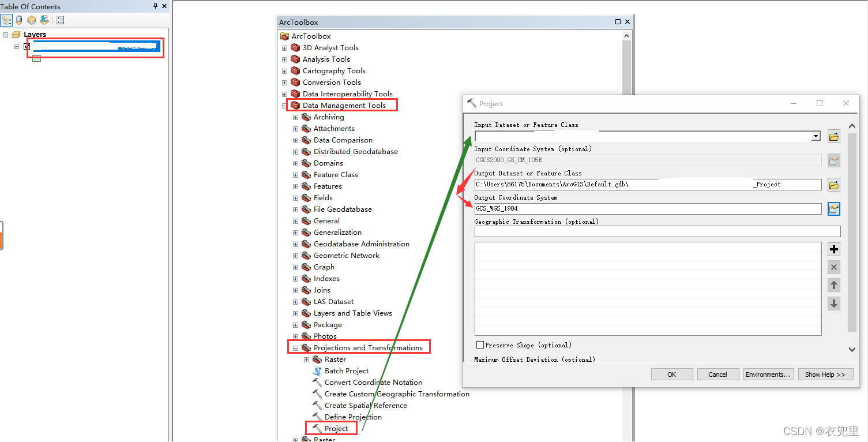Remove transformation with X button

coord(833,267)
